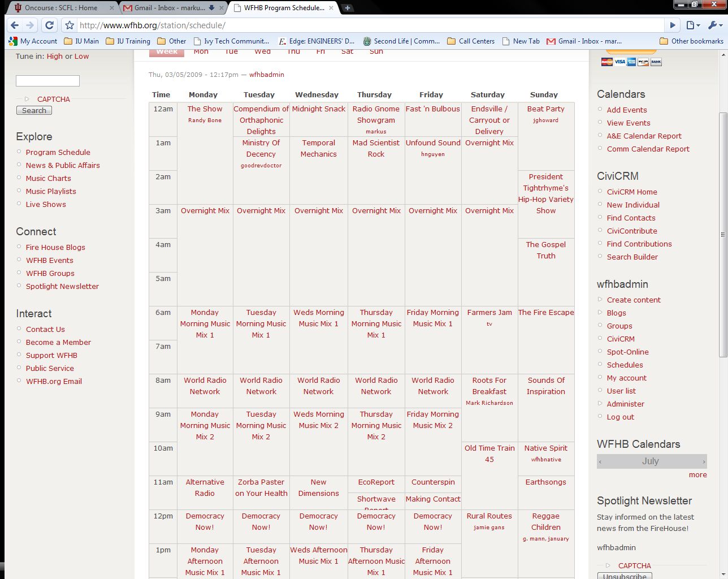Click the page vertical scrollbar
The height and width of the screenshot is (579, 728).
[723, 235]
